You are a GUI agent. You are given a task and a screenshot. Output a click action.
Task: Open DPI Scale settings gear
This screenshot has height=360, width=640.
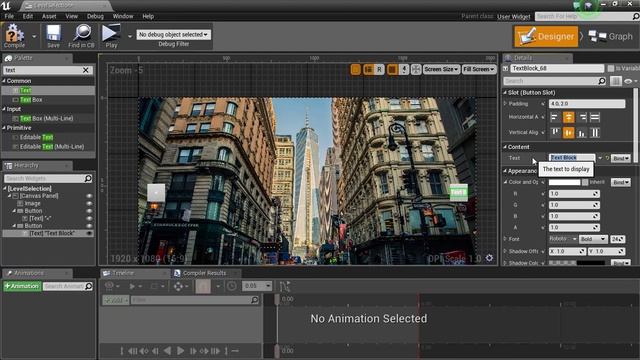point(489,258)
